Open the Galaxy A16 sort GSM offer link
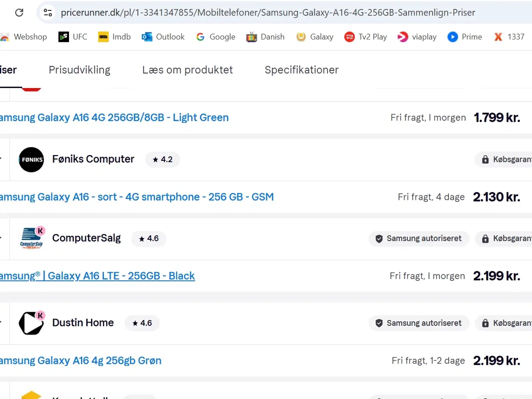Viewport: 532px width, 399px height. (x=137, y=197)
